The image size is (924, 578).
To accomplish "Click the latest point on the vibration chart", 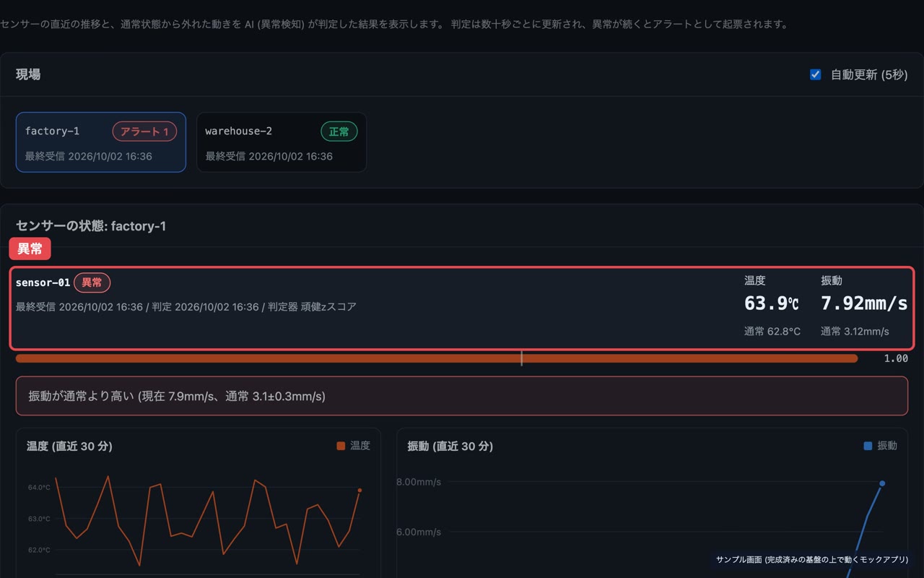I will [882, 483].
